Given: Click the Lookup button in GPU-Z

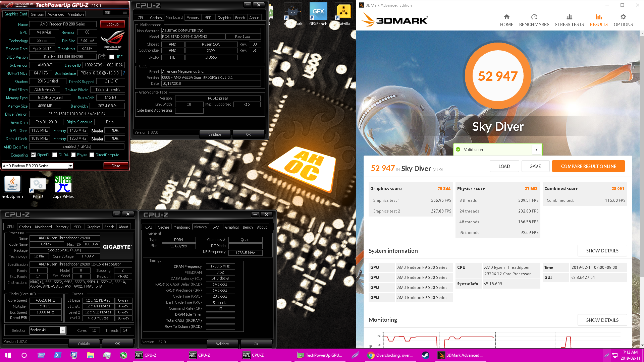Looking at the screenshot, I should pos(112,24).
